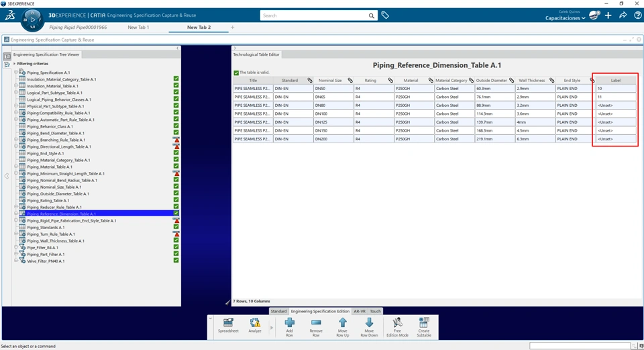The image size is (644, 350).
Task: Add a new tab with plus
Action: point(233,27)
